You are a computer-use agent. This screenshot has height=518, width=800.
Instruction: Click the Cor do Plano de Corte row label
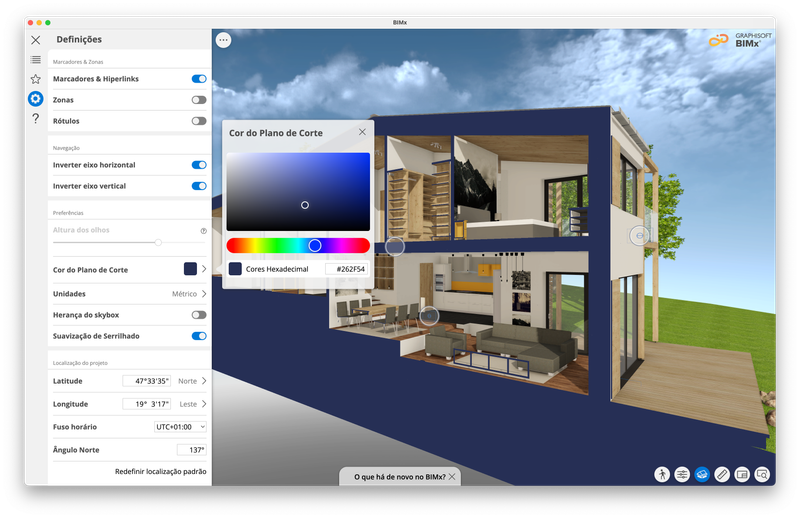coord(90,269)
